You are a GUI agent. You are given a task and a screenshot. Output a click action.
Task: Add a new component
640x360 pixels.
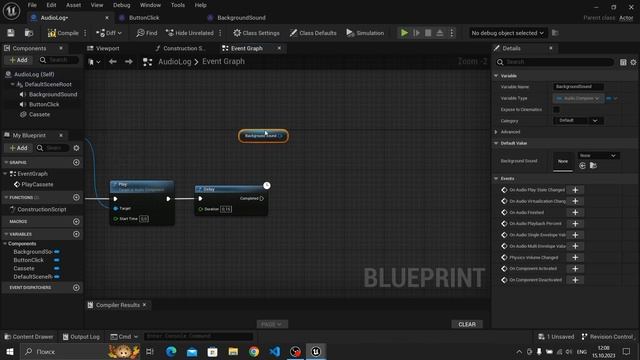coord(18,60)
